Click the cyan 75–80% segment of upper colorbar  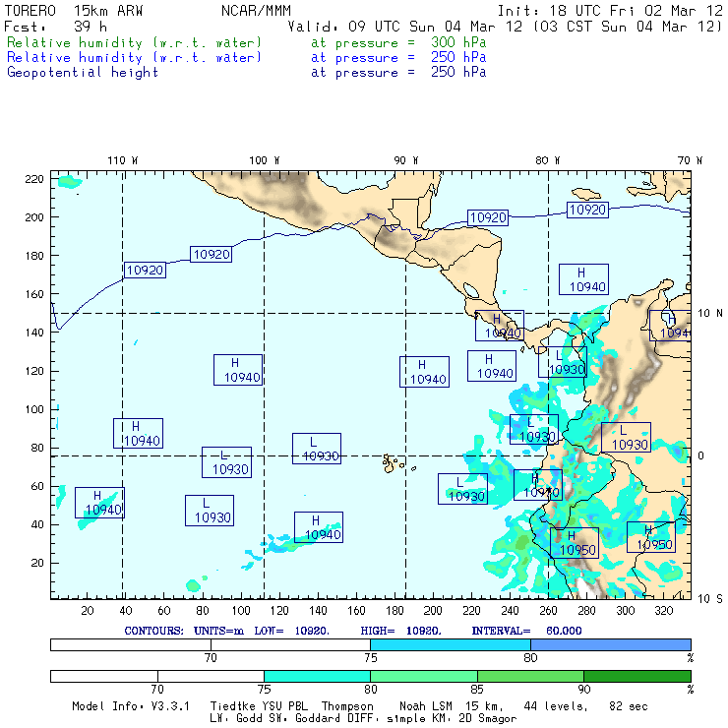pyautogui.click(x=451, y=644)
